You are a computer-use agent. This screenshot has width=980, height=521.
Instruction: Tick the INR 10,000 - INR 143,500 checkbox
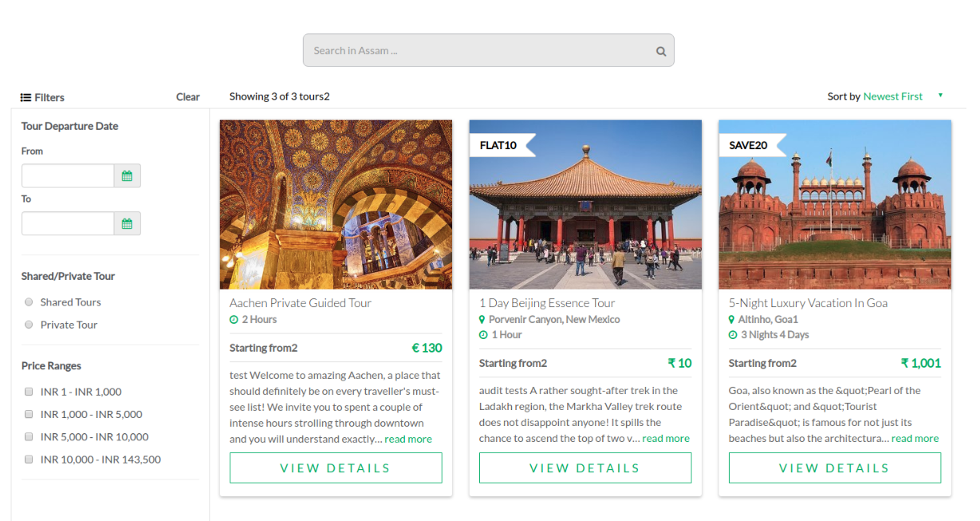(30, 460)
